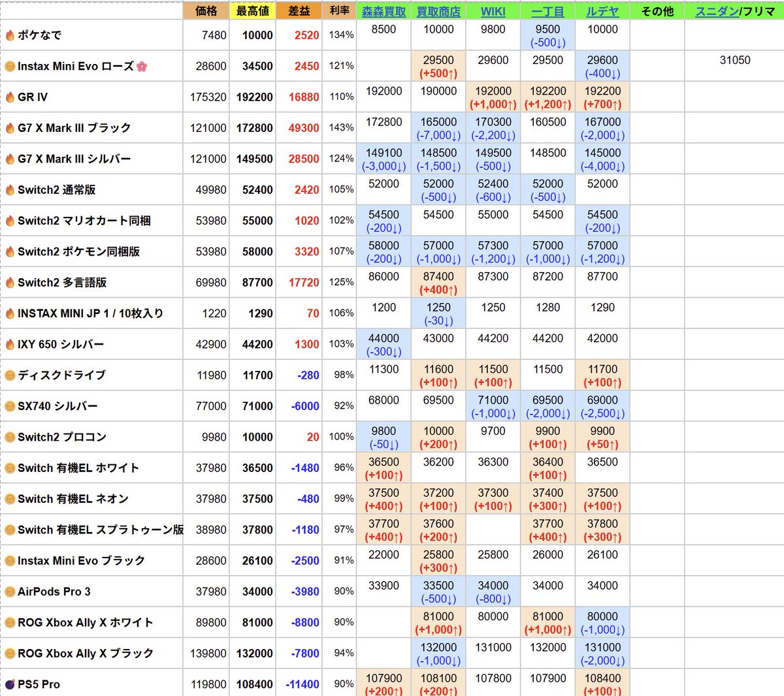
Task: Select the 172800 highest price cell
Action: [x=252, y=128]
